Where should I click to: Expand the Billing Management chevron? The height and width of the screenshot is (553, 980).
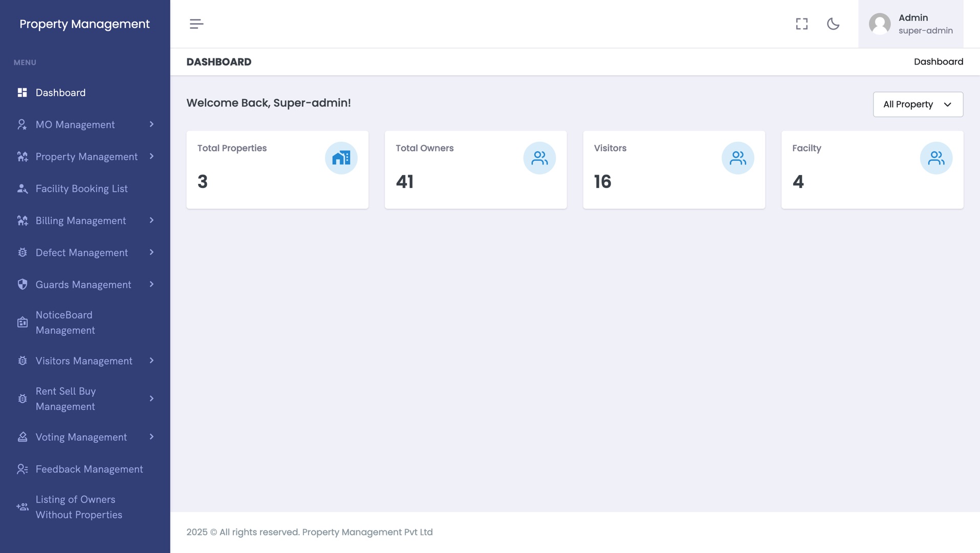(x=151, y=221)
